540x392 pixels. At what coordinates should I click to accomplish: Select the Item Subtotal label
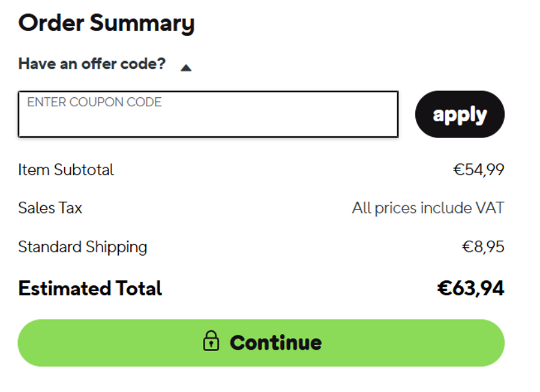[66, 170]
